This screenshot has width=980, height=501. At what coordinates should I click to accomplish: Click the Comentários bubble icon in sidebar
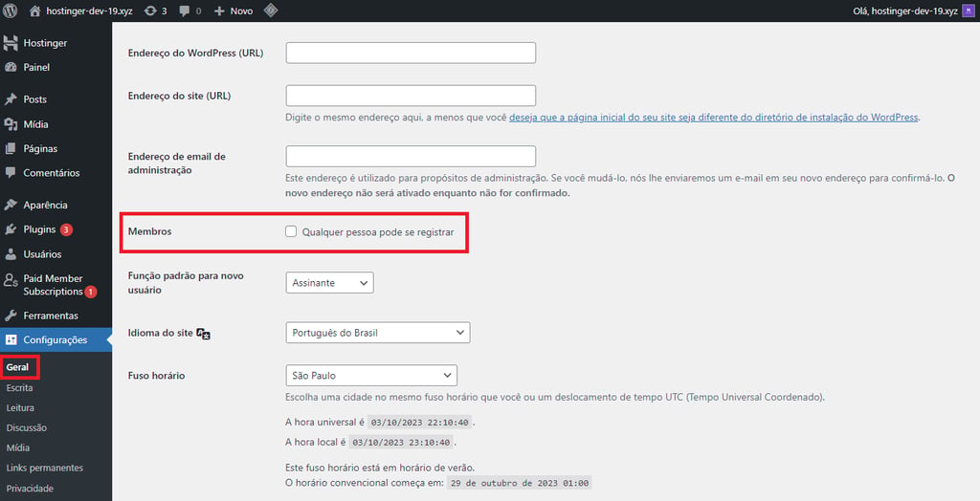point(11,172)
